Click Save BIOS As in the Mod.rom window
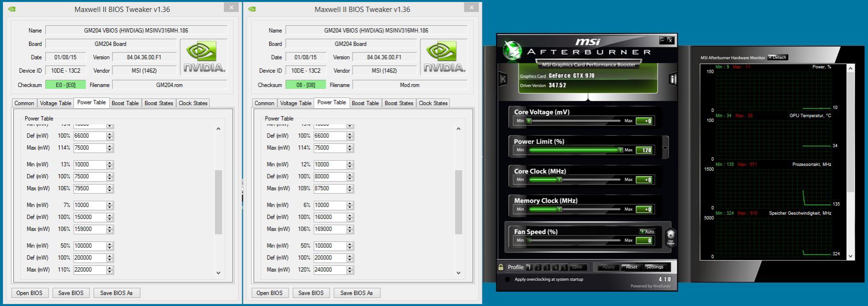Image resolution: width=868 pixels, height=306 pixels. [x=356, y=293]
